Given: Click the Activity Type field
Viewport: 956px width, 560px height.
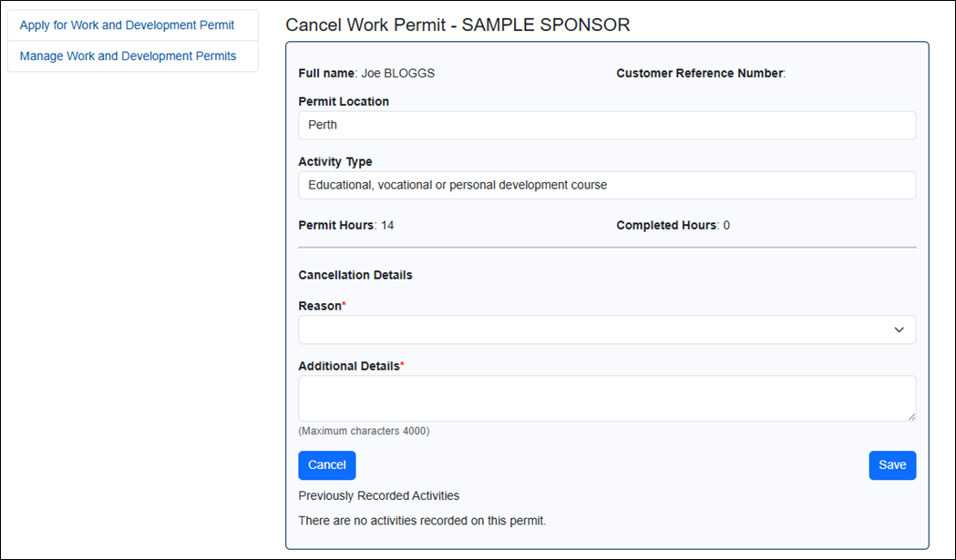Looking at the screenshot, I should (x=606, y=185).
